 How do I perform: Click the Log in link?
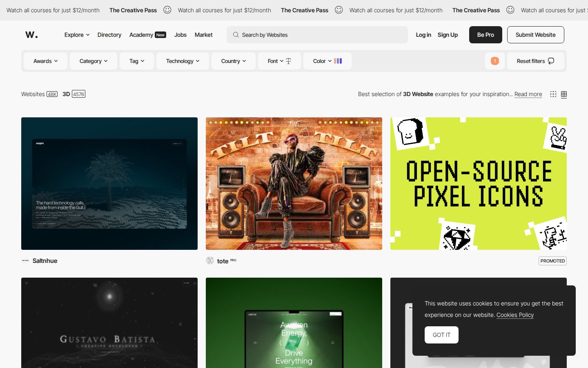[x=423, y=35]
